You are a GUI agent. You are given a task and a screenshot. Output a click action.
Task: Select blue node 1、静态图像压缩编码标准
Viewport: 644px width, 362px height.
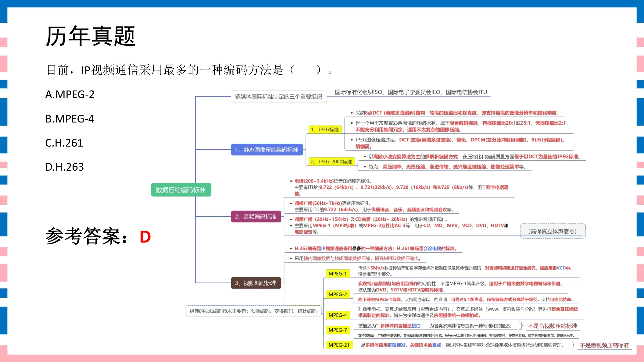267,150
